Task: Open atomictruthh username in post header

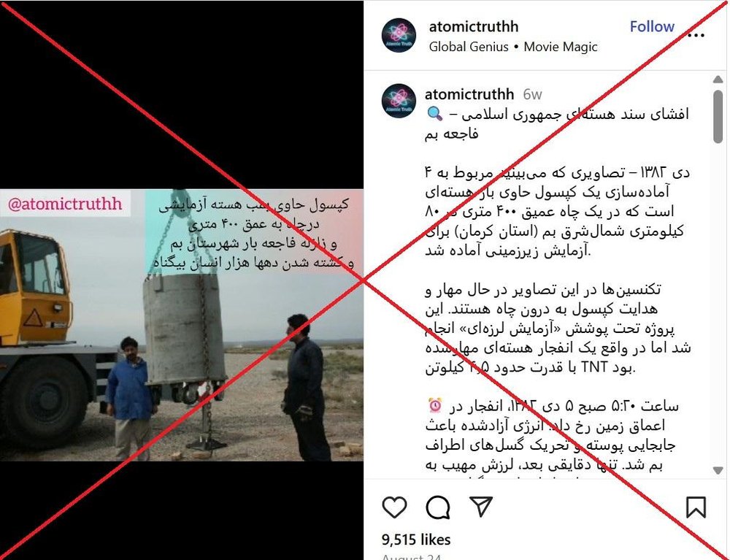Action: (x=474, y=26)
